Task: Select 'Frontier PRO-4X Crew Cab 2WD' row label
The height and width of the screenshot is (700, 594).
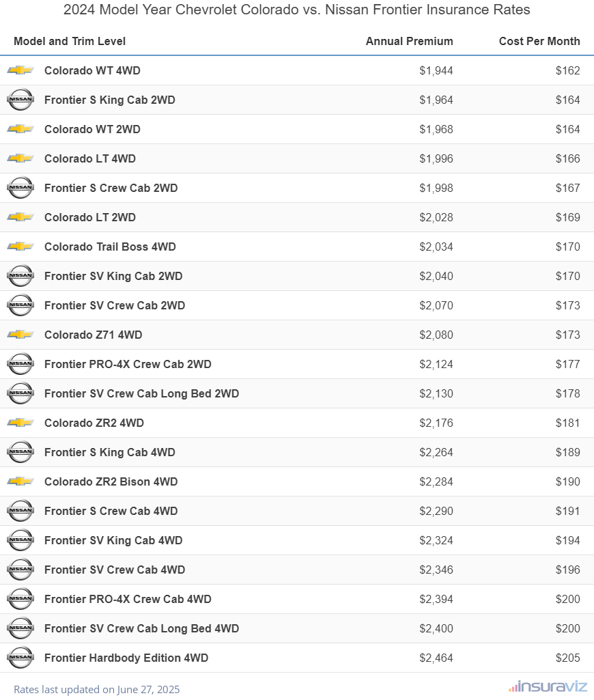Action: tap(128, 364)
